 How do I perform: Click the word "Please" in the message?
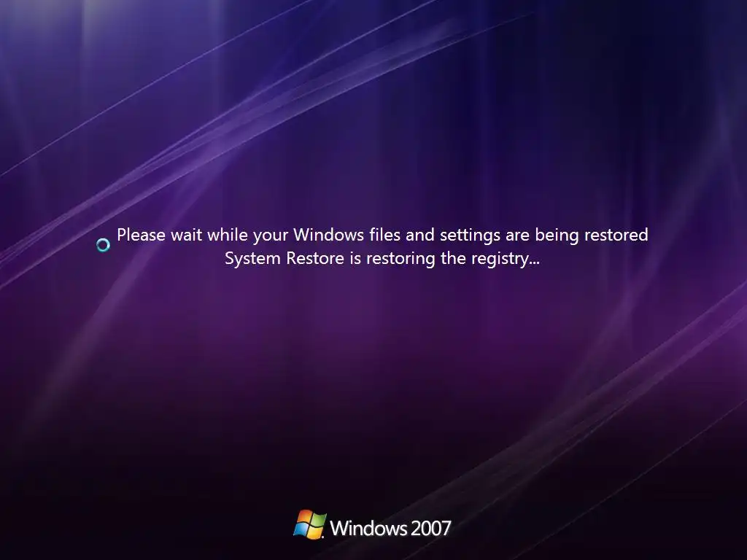pyautogui.click(x=141, y=235)
